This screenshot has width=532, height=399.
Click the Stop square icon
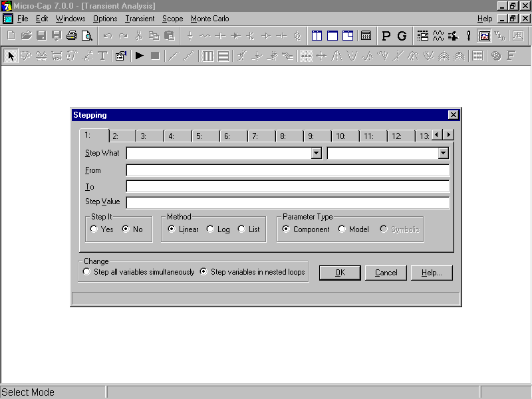(155, 56)
